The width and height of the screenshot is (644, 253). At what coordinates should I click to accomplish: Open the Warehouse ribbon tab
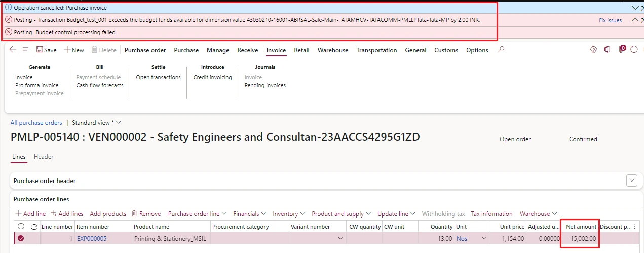click(x=333, y=50)
